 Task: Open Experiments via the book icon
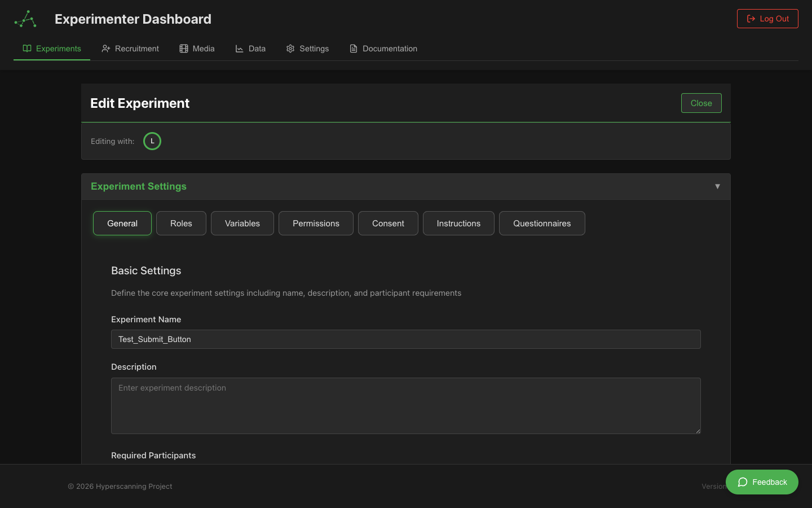(27, 49)
